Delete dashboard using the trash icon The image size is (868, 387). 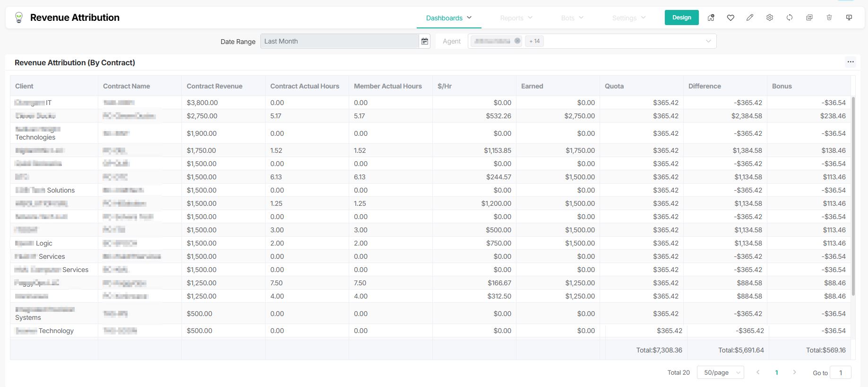[x=829, y=18]
